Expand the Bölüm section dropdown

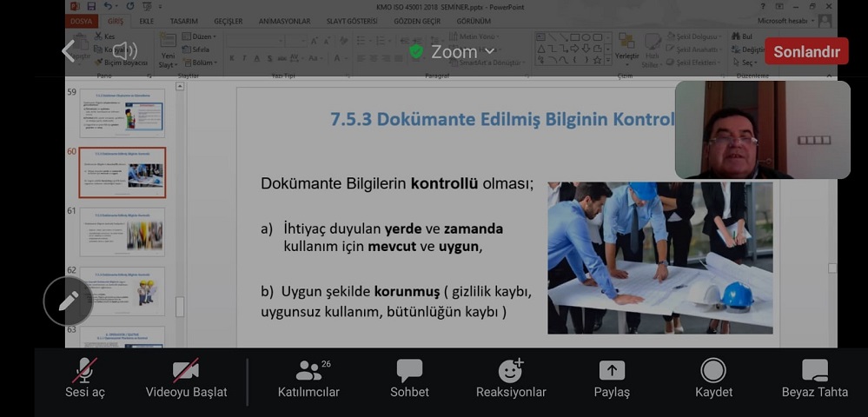[x=203, y=63]
